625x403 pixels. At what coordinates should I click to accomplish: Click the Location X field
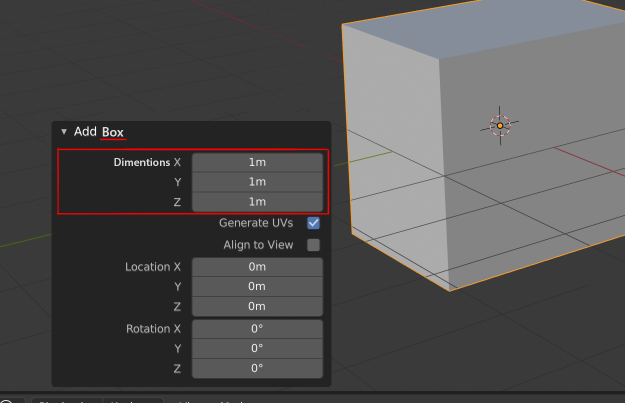(257, 267)
